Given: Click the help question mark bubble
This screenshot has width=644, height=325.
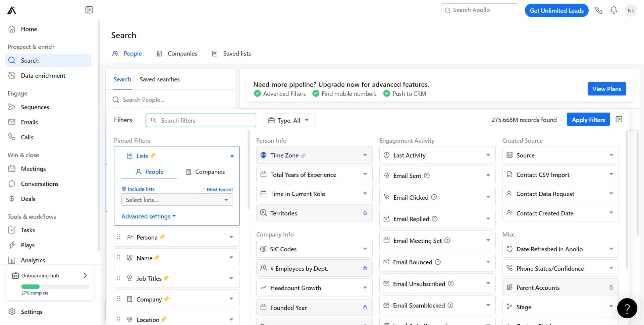Looking at the screenshot, I should (627, 308).
